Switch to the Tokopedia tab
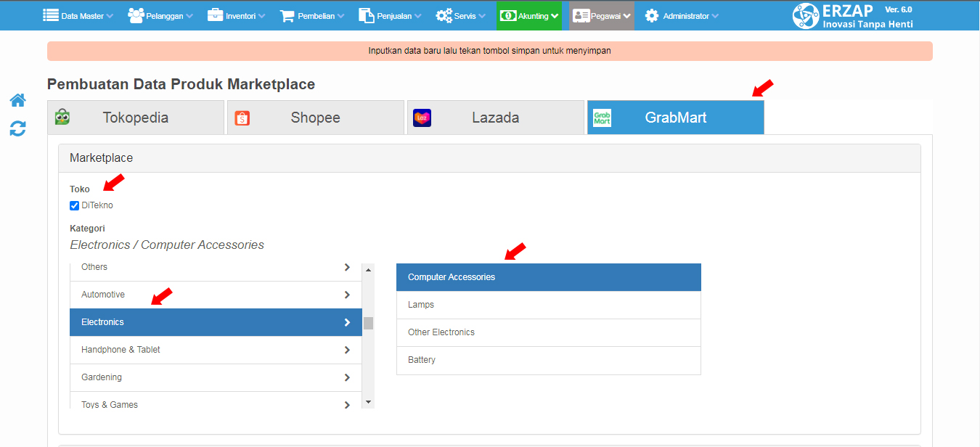Viewport: 980px width, 447px height. pos(136,118)
